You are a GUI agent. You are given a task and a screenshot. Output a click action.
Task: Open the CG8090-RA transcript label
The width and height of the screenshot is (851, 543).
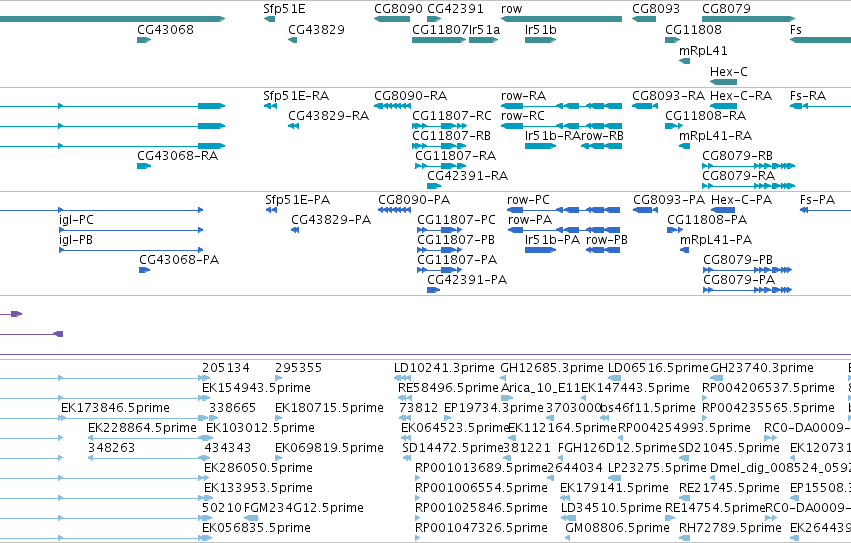(410, 96)
